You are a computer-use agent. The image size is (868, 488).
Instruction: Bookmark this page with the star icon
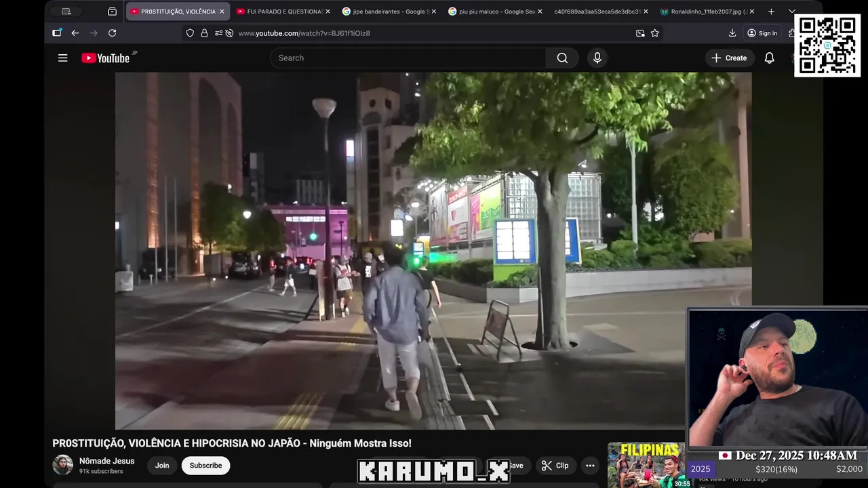[x=655, y=33]
